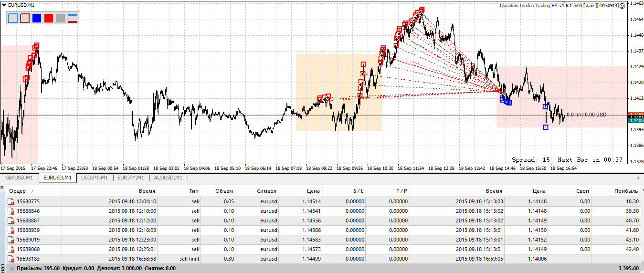Viewport: 644px width, 273px height.
Task: Click the sell limit order icon for 15693183
Action: point(11,259)
